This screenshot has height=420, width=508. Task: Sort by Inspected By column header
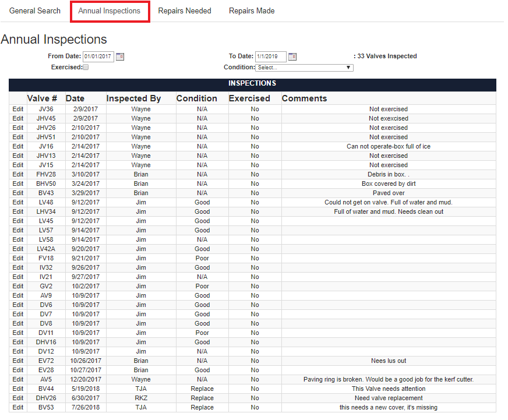coord(134,98)
